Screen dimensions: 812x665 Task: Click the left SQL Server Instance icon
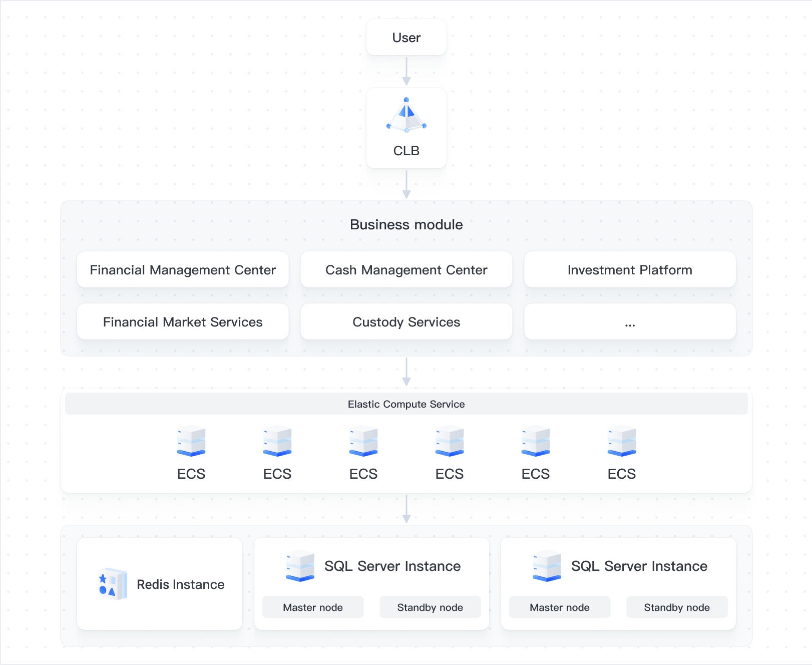click(300, 566)
